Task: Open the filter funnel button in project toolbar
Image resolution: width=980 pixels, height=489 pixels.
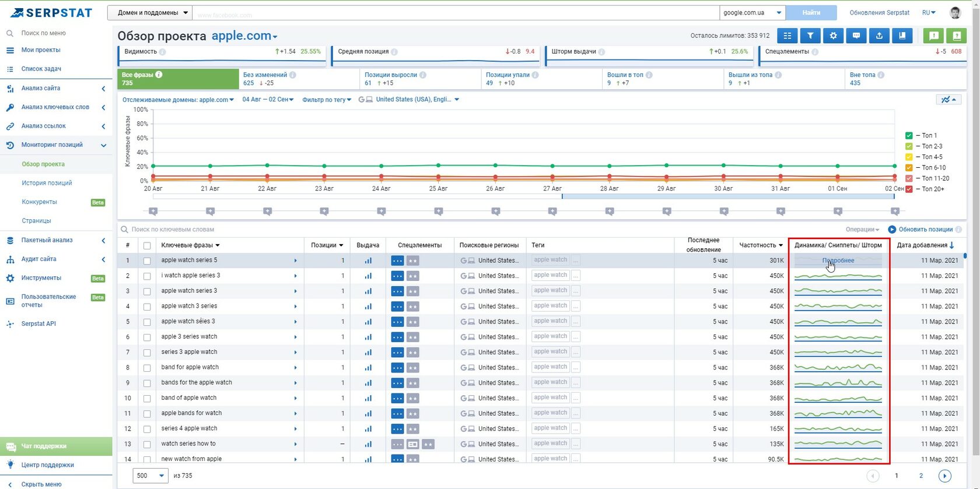Action: [x=810, y=36]
